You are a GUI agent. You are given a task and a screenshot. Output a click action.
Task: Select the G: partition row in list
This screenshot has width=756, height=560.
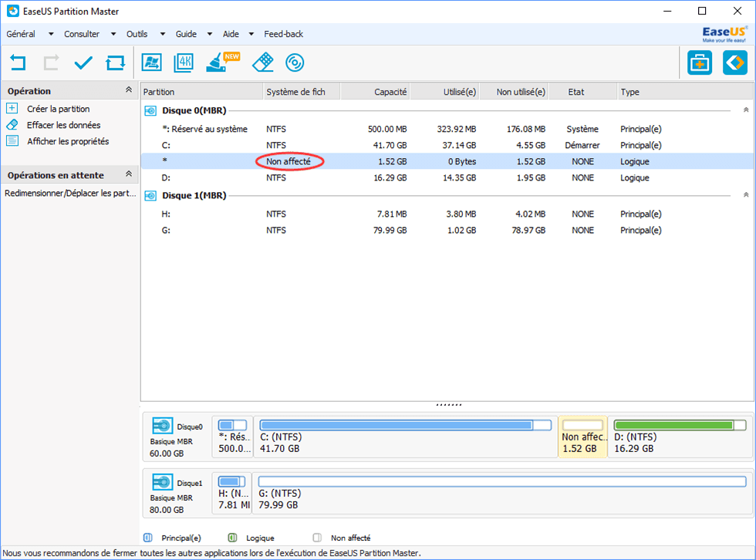(x=447, y=231)
